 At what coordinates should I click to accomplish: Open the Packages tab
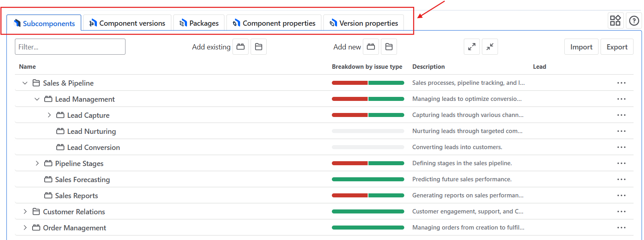(199, 23)
